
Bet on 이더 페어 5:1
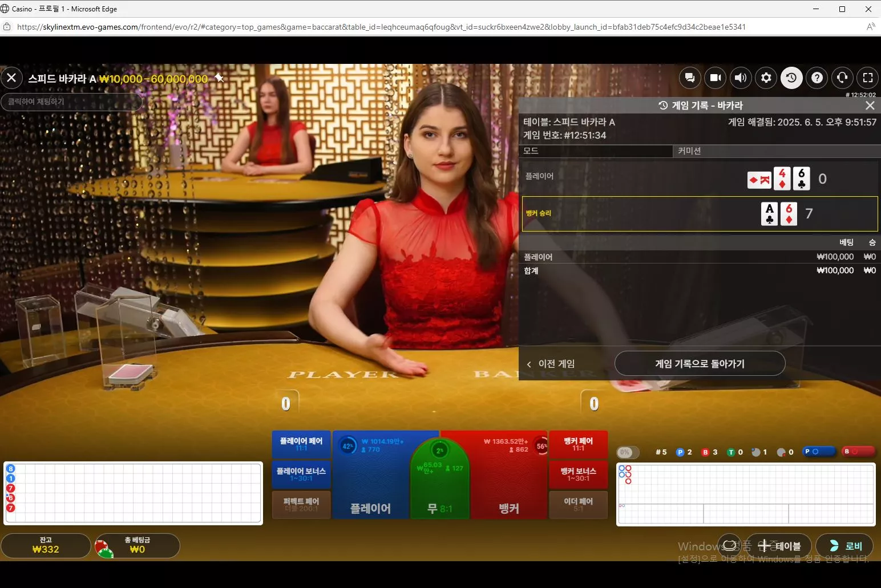[x=578, y=505]
